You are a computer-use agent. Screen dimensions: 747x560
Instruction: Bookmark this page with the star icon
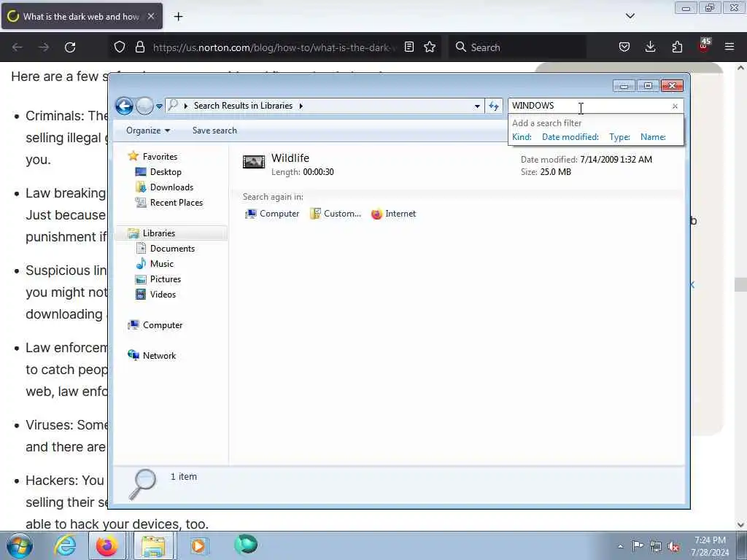pyautogui.click(x=430, y=47)
